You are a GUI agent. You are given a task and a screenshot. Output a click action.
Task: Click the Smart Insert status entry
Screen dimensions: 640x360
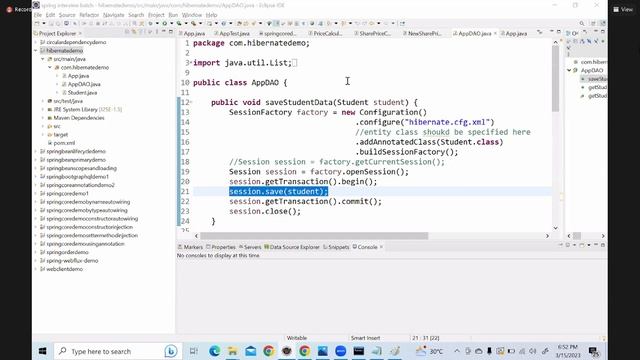pos(365,338)
